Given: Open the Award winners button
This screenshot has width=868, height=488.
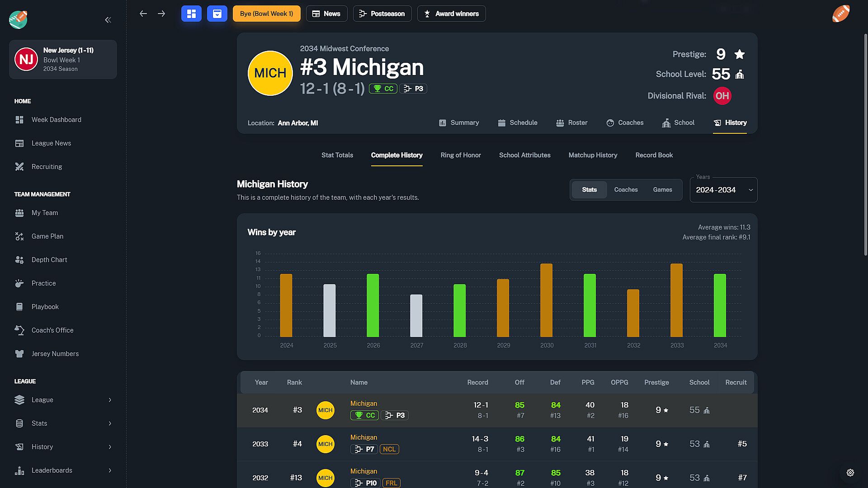Looking at the screenshot, I should coord(451,14).
